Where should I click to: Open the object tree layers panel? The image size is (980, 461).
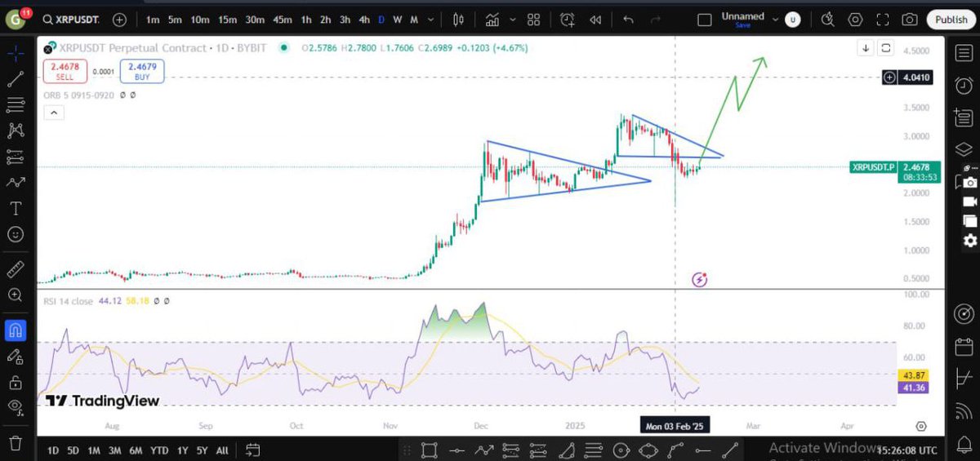(x=964, y=149)
